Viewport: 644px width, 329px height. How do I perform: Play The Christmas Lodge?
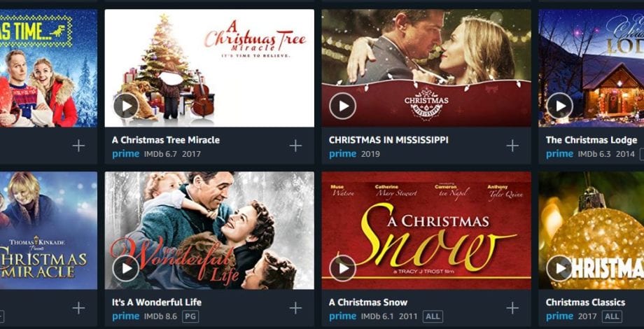(559, 106)
